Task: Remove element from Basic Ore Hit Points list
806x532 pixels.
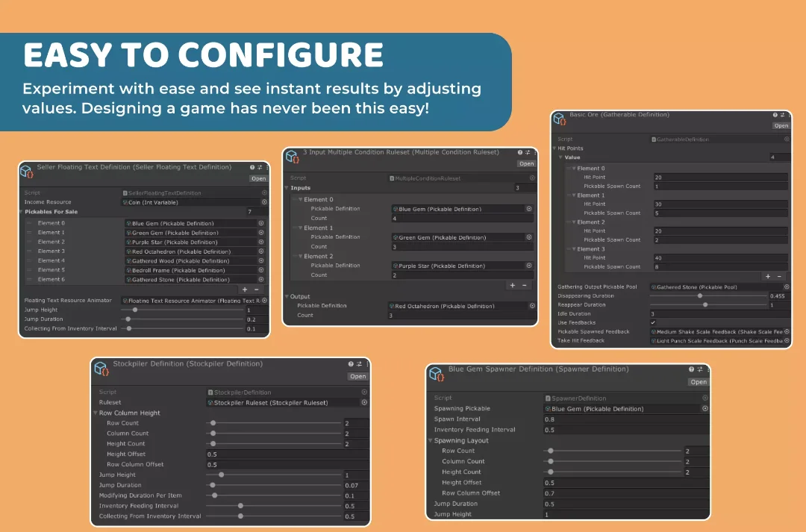Action: click(x=779, y=277)
